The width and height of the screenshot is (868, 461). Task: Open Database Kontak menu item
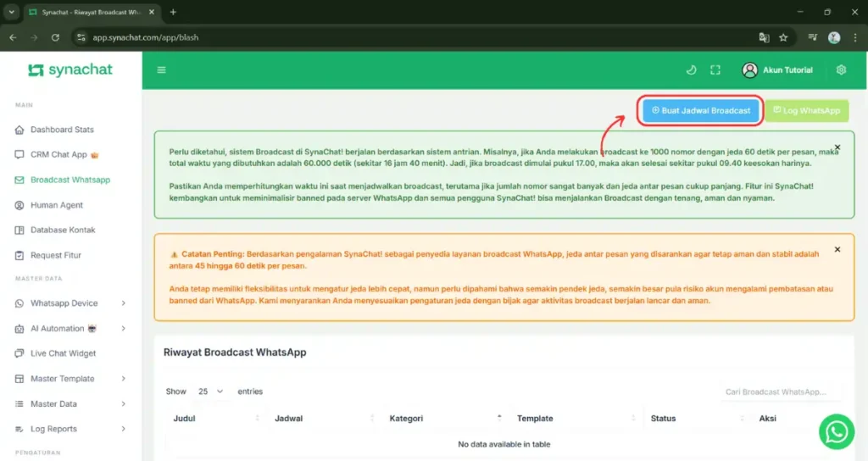point(63,230)
